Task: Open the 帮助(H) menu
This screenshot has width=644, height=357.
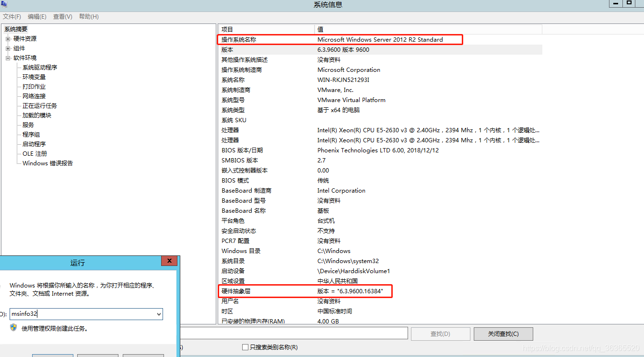Action: (x=89, y=17)
